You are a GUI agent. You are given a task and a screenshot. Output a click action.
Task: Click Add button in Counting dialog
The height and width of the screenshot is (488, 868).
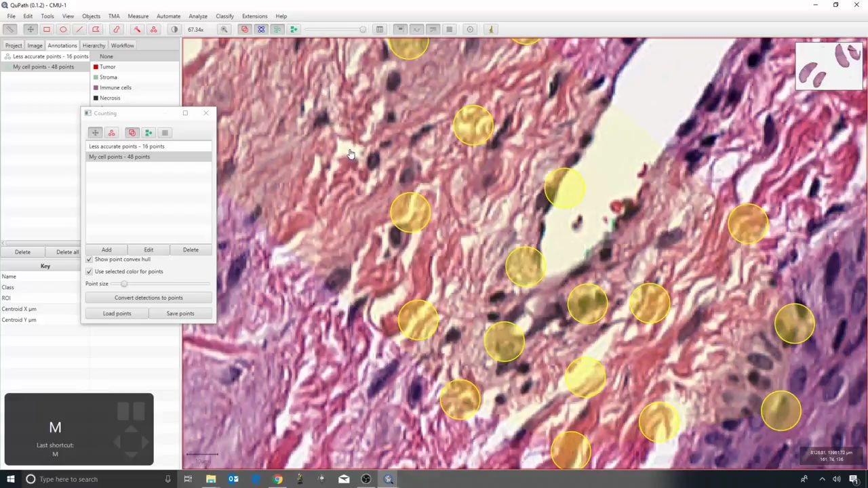(106, 249)
